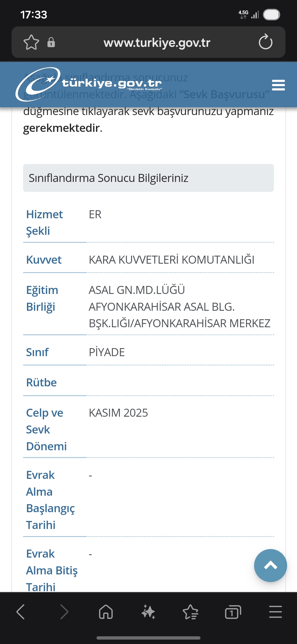Tap the padlock site security icon
The image size is (297, 644).
[51, 42]
